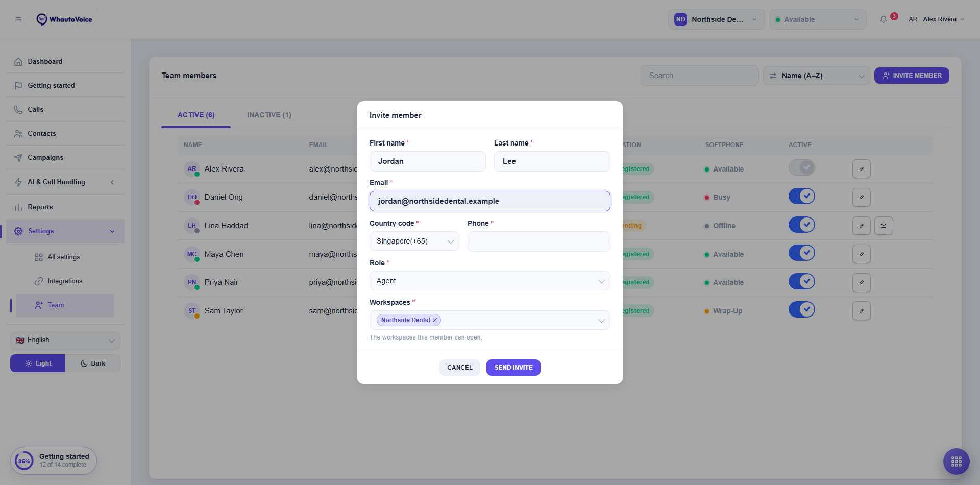Toggle active switch for Alex Rivera
The image size is (980, 485).
802,167
